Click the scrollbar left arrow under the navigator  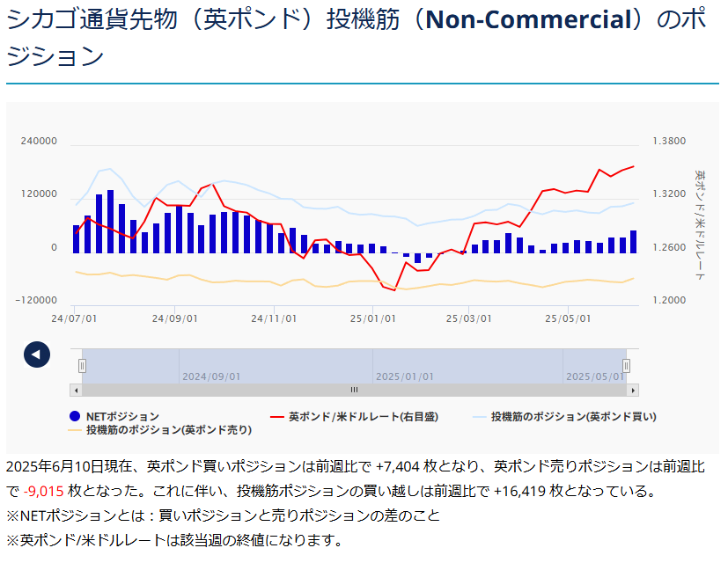point(76,390)
